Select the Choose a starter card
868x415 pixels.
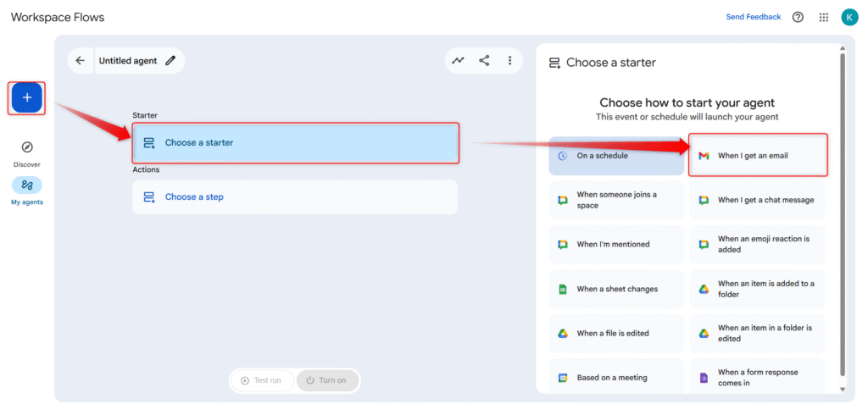[295, 143]
